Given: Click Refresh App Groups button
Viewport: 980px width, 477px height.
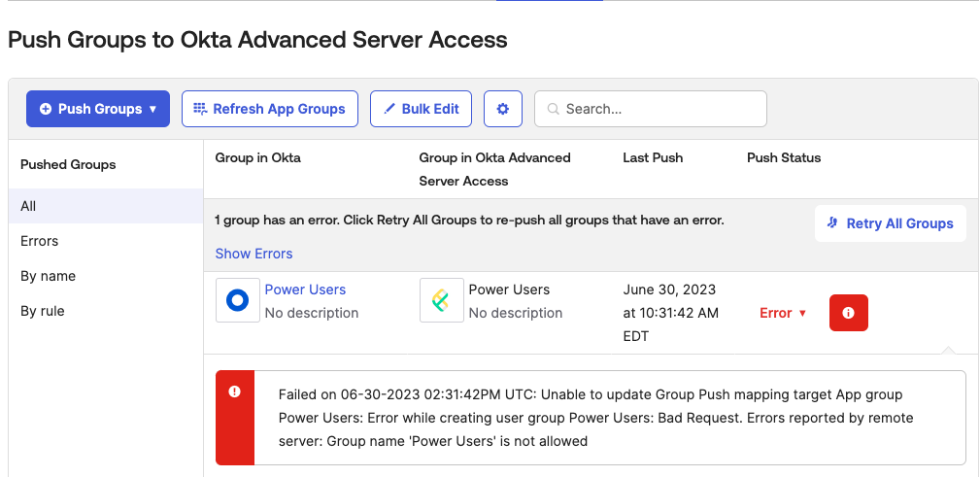Looking at the screenshot, I should point(270,109).
